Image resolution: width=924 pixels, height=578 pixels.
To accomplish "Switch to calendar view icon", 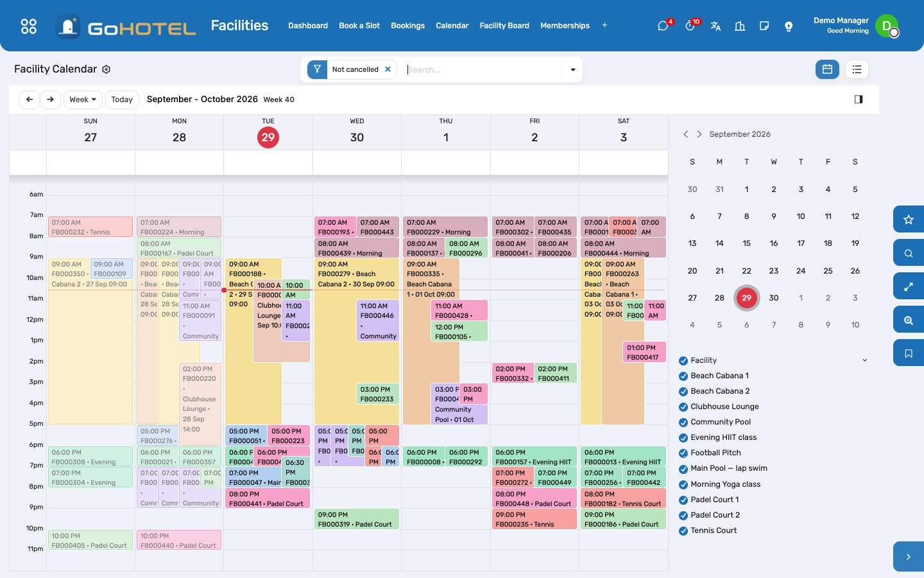I will coord(827,69).
